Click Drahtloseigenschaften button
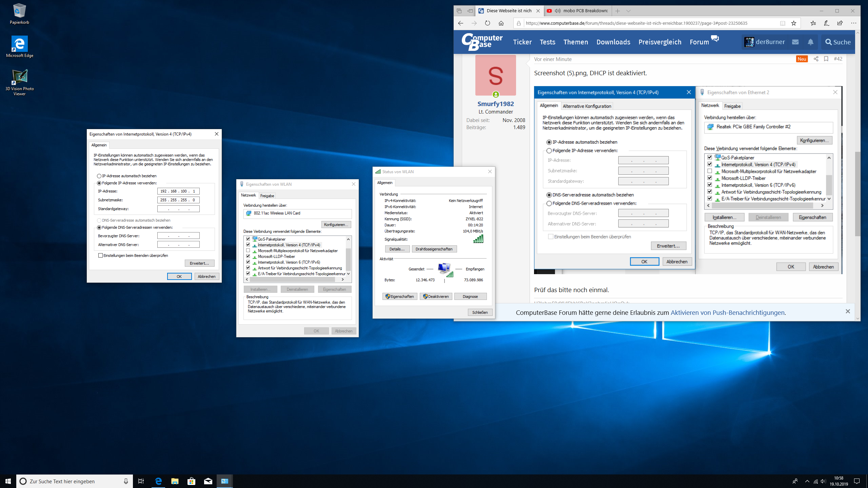This screenshot has height=488, width=868. [x=434, y=249]
